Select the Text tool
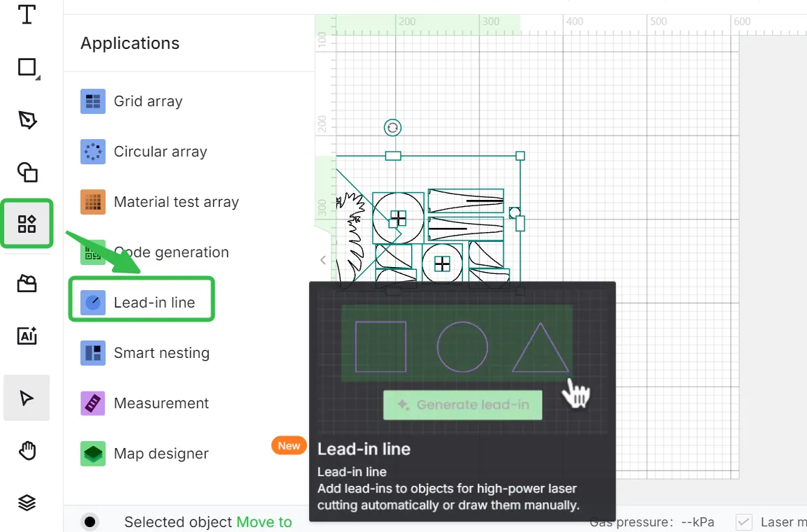Image resolution: width=807 pixels, height=532 pixels. tap(27, 15)
